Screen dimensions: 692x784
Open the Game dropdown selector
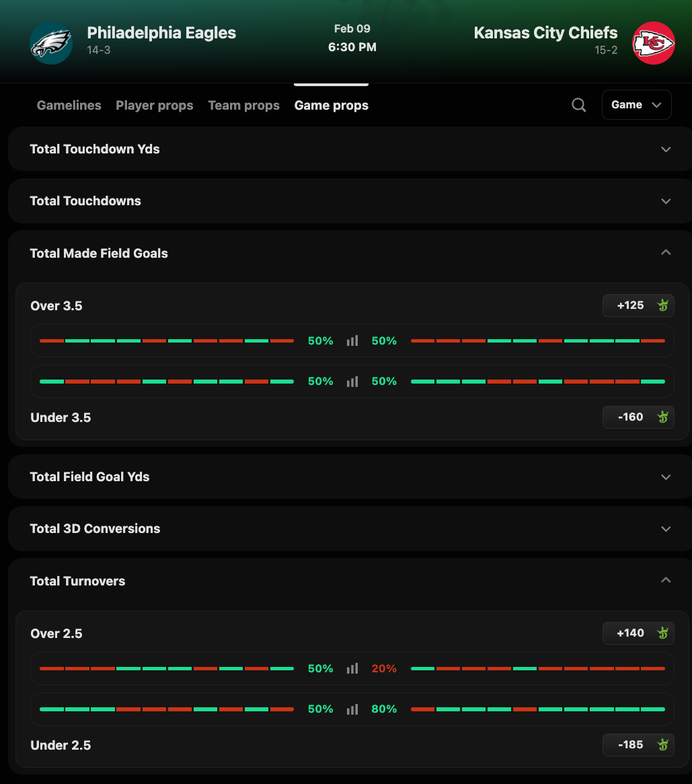[637, 104]
